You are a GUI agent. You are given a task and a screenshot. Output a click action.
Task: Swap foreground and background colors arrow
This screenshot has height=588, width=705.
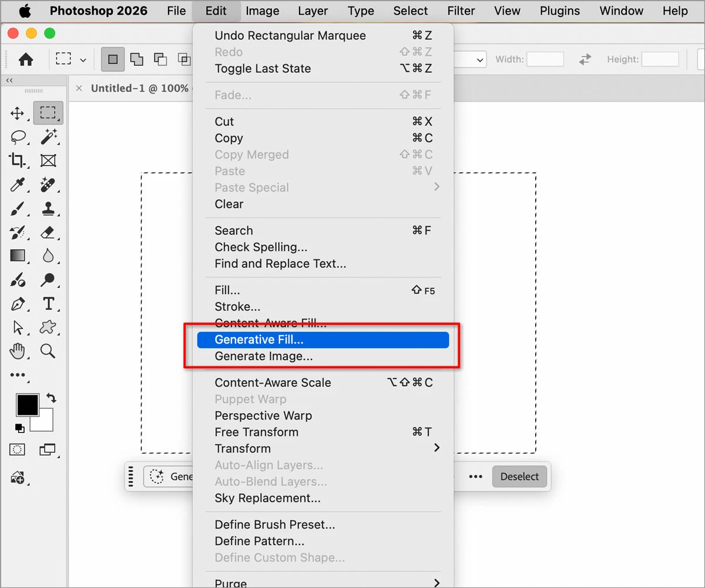click(51, 398)
